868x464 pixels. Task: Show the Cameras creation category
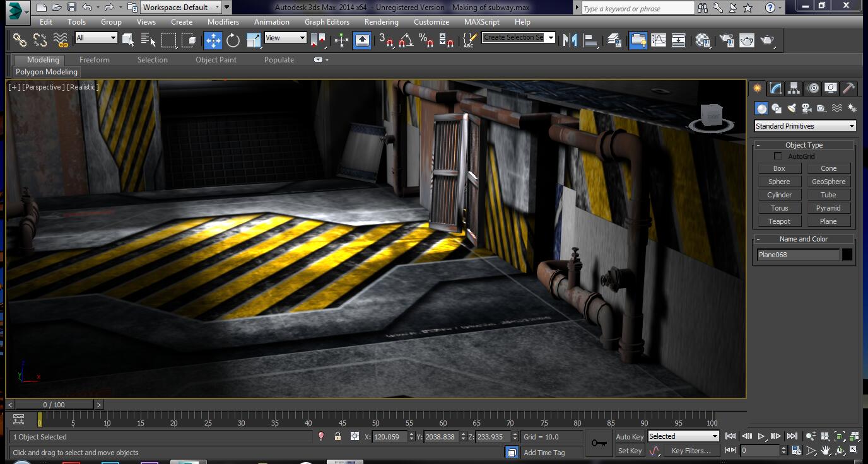tap(807, 108)
